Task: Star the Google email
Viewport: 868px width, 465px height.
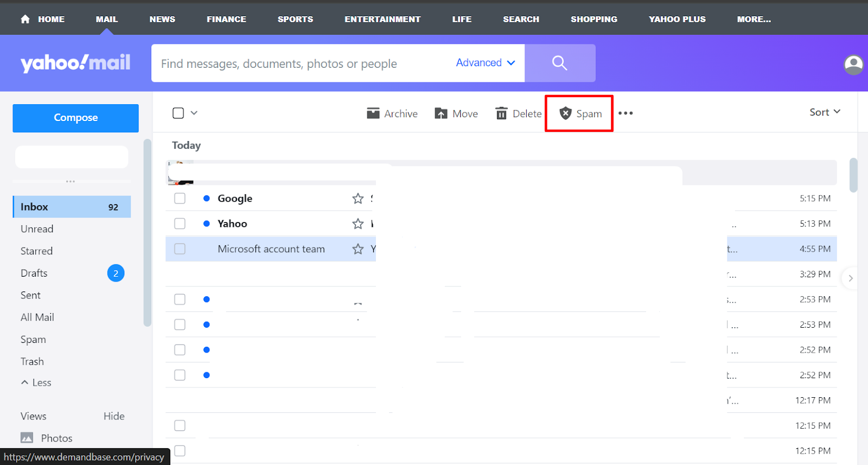Action: coord(358,199)
